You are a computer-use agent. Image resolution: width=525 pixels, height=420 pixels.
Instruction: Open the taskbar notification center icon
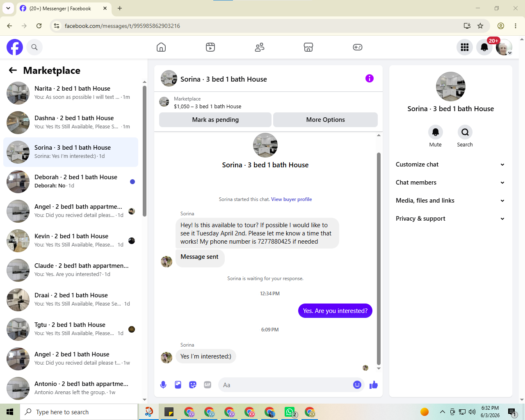(x=512, y=412)
